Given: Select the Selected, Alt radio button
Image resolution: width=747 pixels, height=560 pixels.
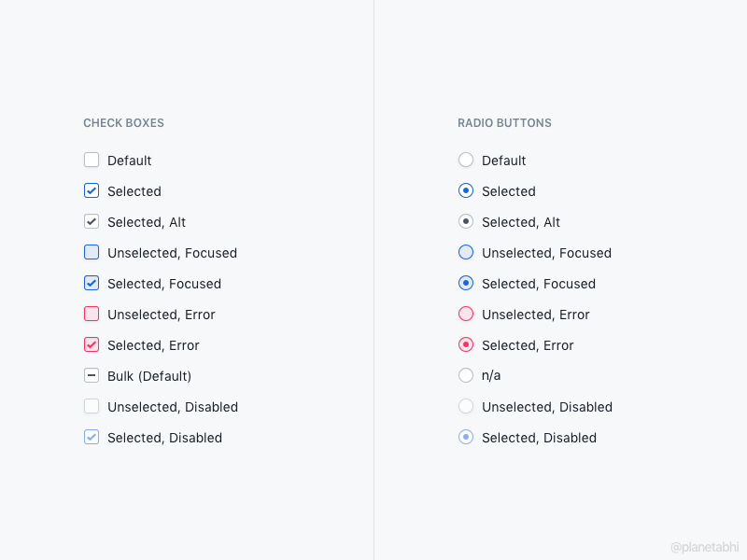Looking at the screenshot, I should pos(466,221).
